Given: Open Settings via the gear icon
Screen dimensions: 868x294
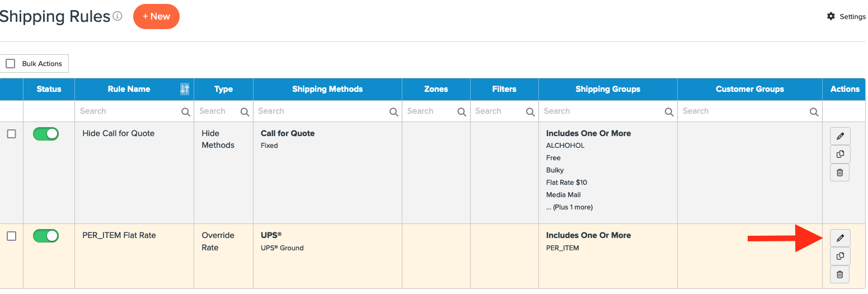Looking at the screenshot, I should pos(831,16).
